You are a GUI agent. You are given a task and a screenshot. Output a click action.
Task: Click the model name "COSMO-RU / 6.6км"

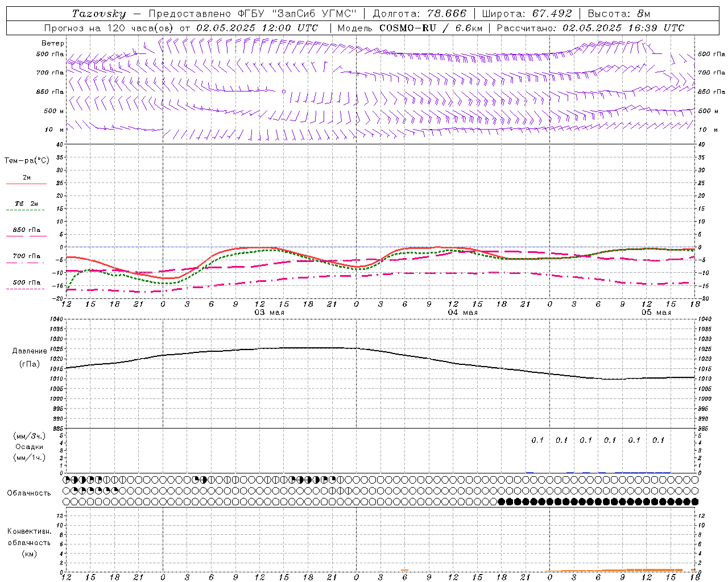[431, 28]
